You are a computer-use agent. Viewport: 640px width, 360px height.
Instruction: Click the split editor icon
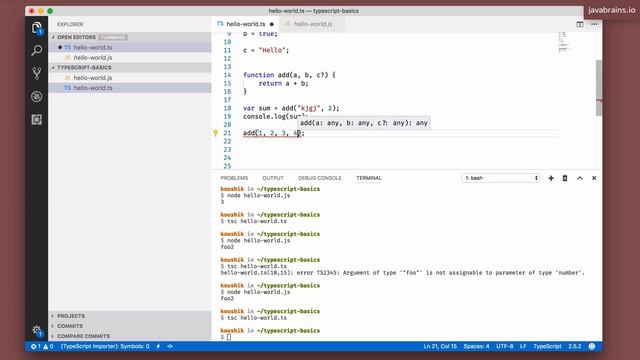pos(580,24)
